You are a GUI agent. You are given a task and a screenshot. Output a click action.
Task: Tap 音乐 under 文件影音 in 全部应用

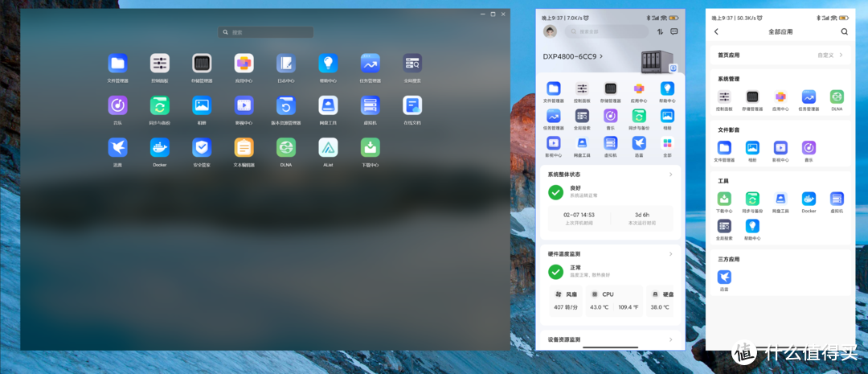(809, 148)
